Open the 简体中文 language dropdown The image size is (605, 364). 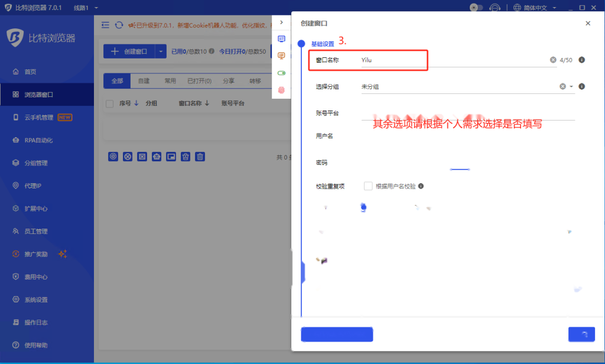click(535, 8)
